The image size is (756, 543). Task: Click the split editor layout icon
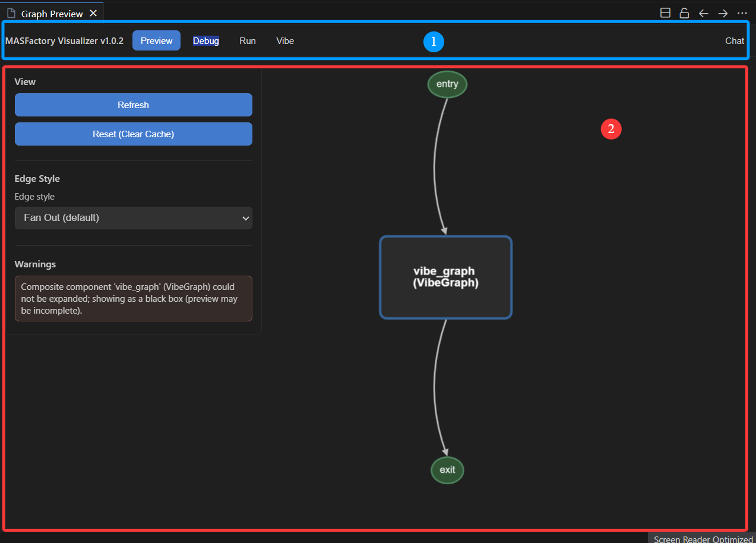click(x=665, y=13)
